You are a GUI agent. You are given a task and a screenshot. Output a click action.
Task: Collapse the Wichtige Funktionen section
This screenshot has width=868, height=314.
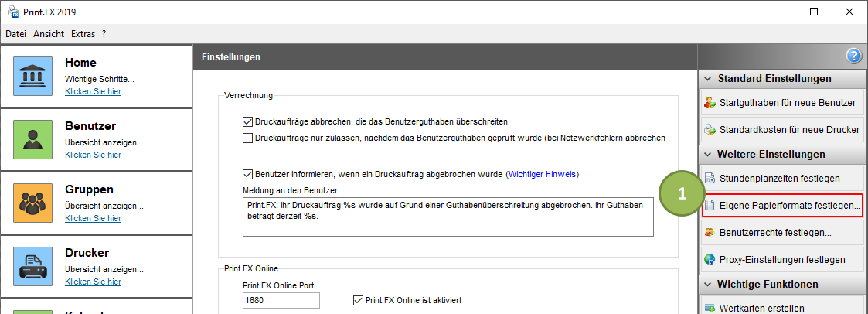coord(707,285)
